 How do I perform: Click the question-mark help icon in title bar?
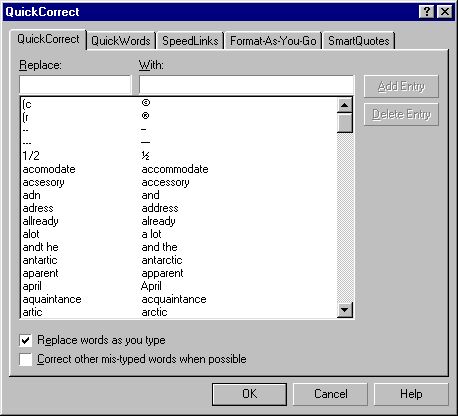[426, 12]
